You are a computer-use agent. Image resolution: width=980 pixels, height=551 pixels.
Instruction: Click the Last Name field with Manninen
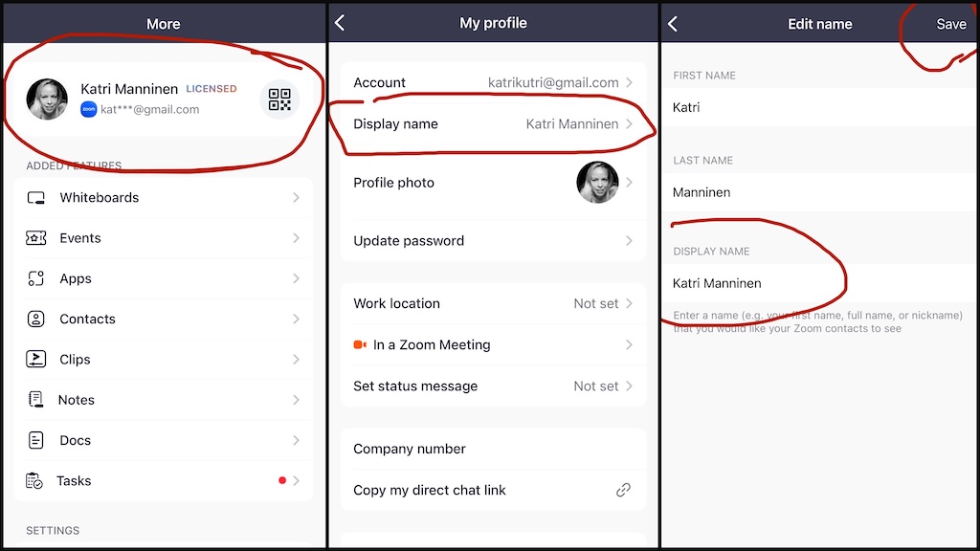point(819,191)
